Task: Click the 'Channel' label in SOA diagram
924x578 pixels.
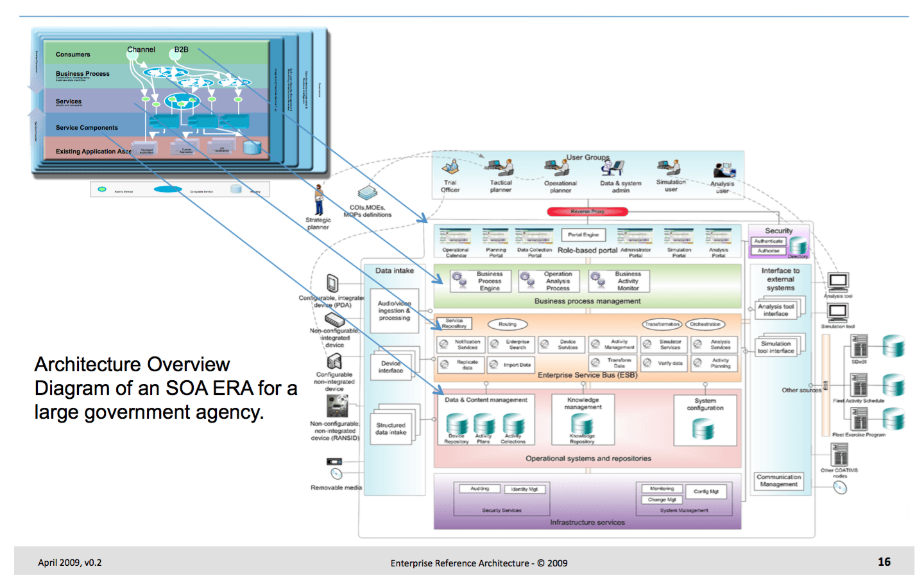Action: click(141, 49)
